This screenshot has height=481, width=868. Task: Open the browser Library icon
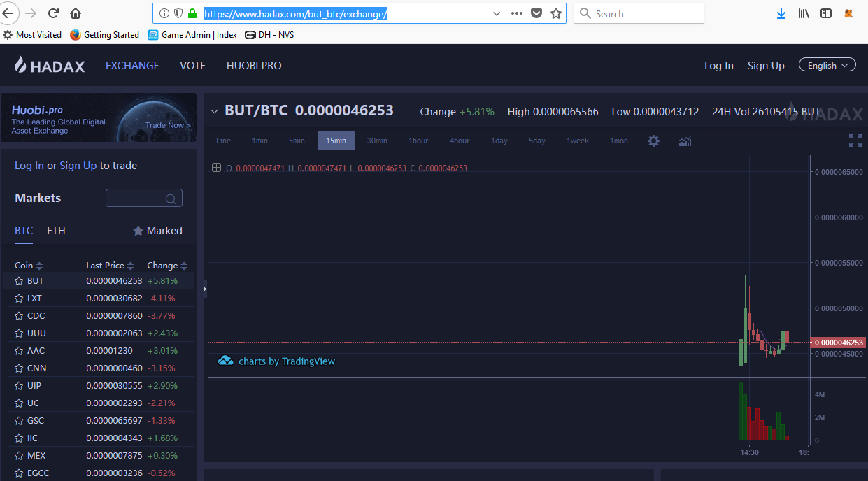(x=804, y=13)
